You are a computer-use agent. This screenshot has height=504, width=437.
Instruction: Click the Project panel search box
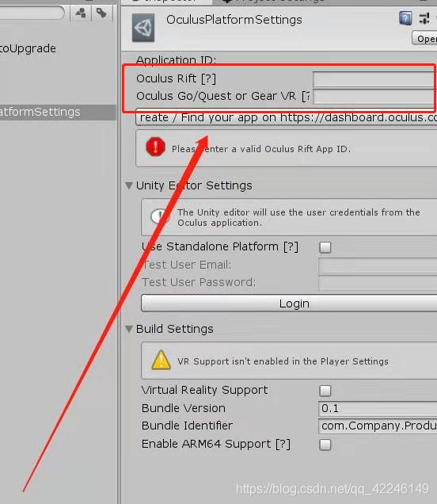point(32,13)
